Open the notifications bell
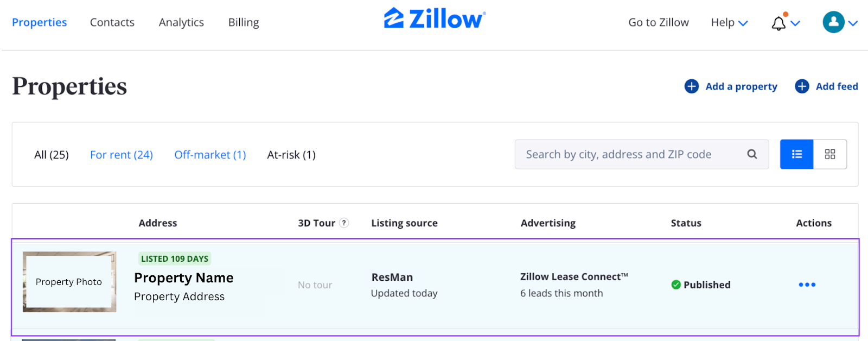This screenshot has width=868, height=341. [x=779, y=23]
